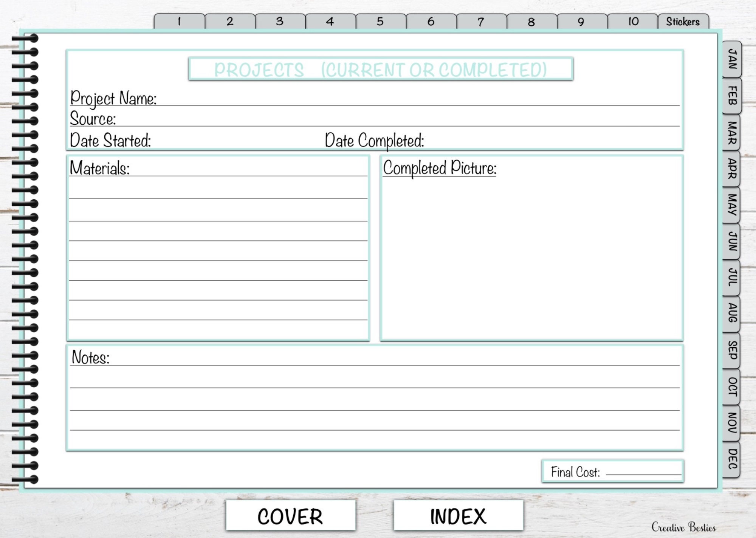Open the JAN month tab
Image resolution: width=756 pixels, height=538 pixels.
[733, 60]
